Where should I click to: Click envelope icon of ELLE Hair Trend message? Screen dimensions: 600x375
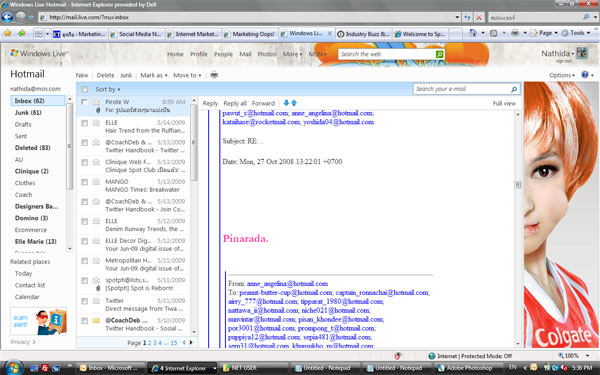[x=96, y=122]
